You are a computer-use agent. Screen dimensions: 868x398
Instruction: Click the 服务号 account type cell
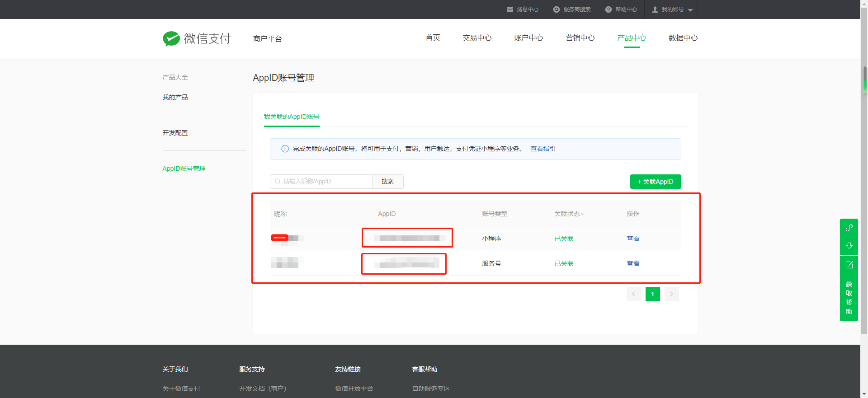[x=491, y=263]
